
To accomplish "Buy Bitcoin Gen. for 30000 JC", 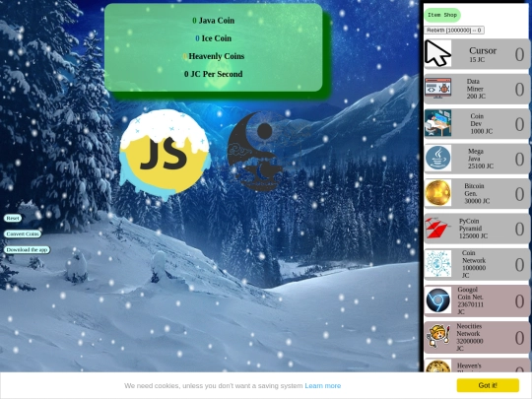I will [x=477, y=193].
